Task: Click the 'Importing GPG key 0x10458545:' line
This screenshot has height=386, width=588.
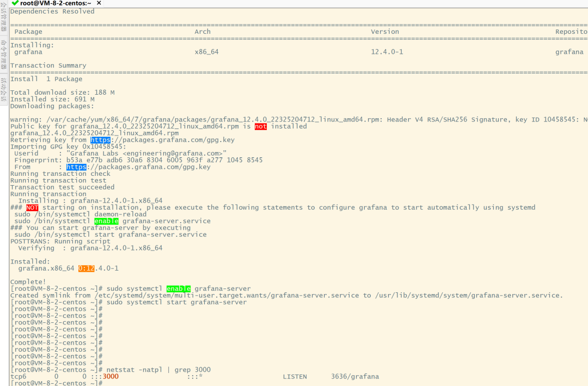Action: tap(68, 146)
